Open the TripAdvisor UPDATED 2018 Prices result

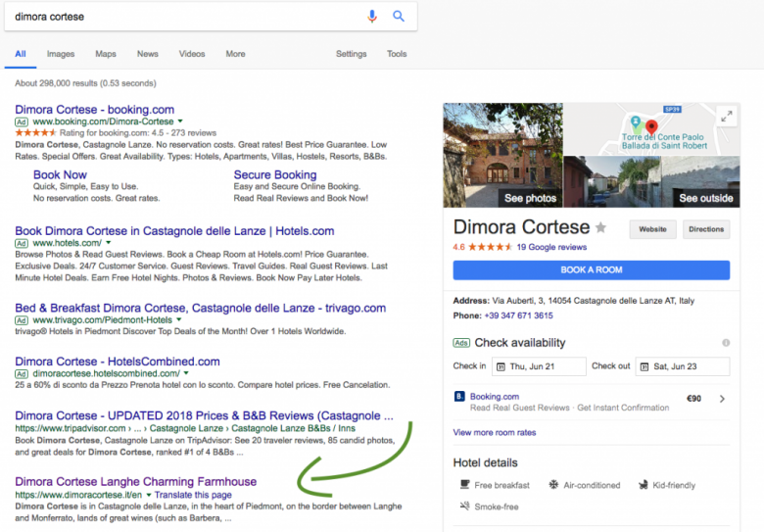tap(204, 415)
